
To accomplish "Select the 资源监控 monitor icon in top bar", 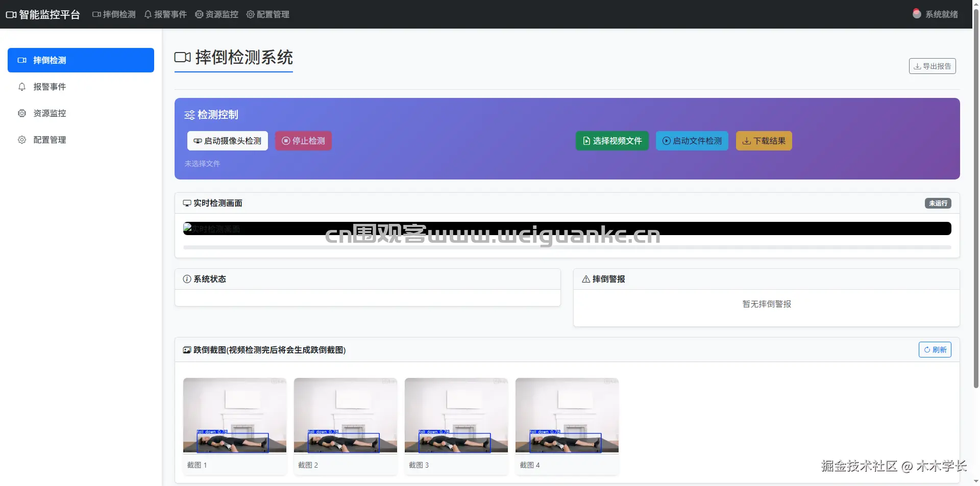I will coord(199,14).
